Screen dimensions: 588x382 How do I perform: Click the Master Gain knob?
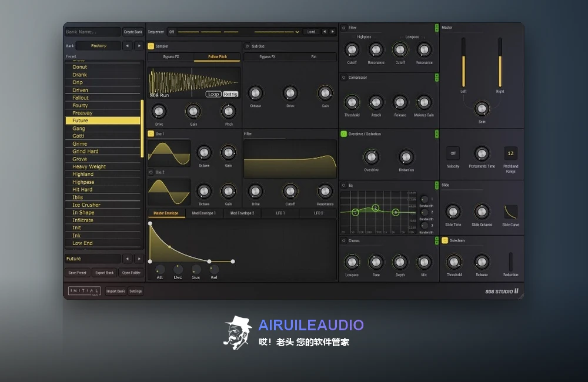(482, 109)
